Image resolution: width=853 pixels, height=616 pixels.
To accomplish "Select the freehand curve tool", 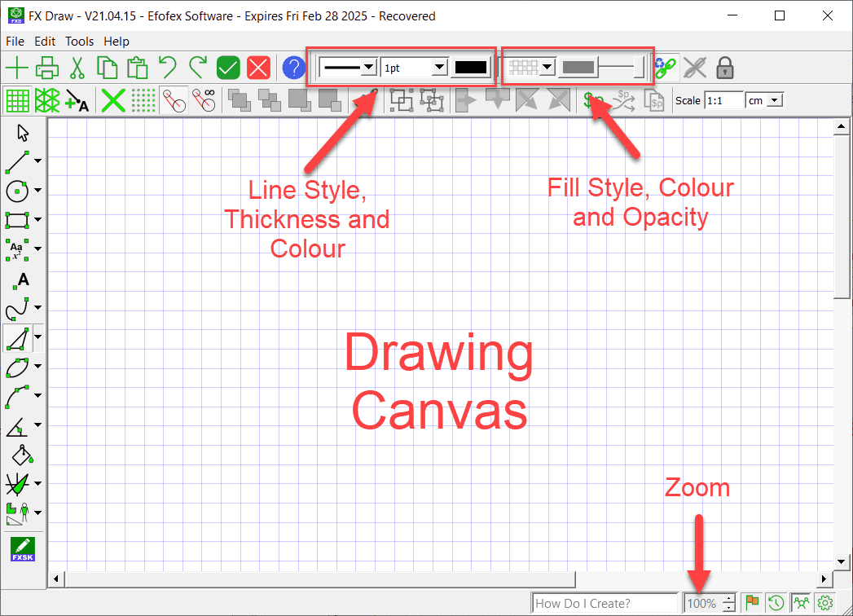I will click(17, 309).
